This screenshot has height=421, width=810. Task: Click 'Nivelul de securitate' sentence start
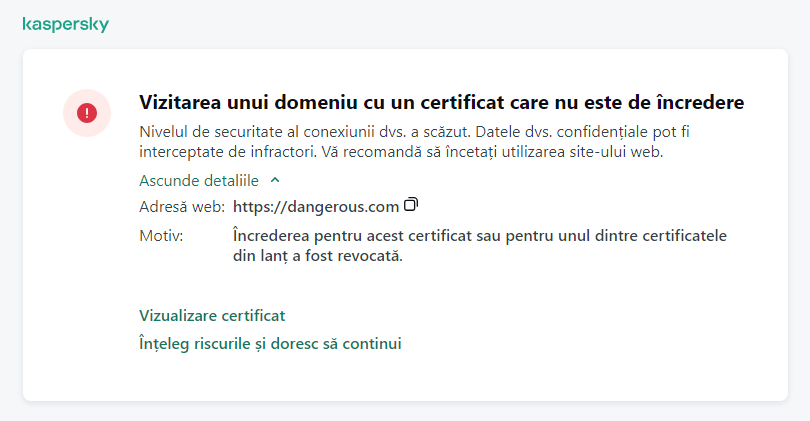pos(200,133)
